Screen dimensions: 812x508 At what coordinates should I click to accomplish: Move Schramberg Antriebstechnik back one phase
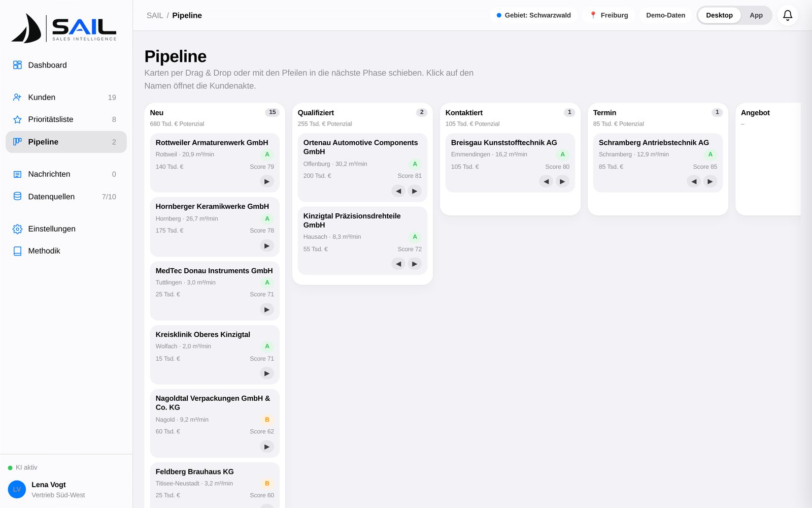[x=694, y=181]
